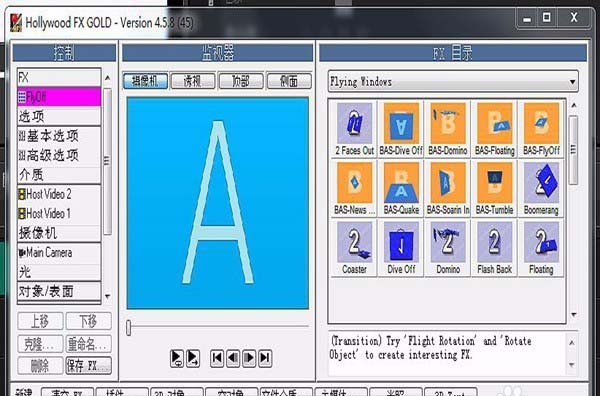Image resolution: width=600 pixels, height=396 pixels.
Task: Select FlyOff in the control tree
Action: point(59,97)
